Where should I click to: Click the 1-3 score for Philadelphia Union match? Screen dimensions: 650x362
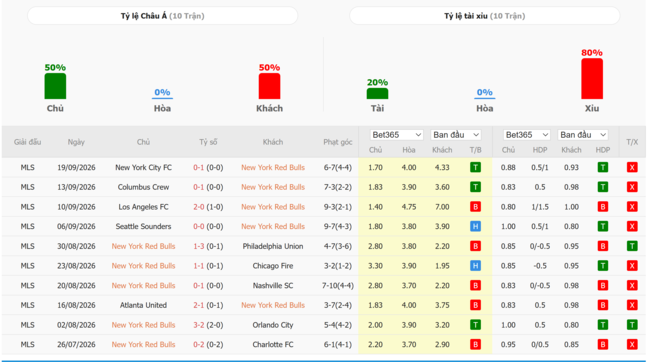point(199,246)
